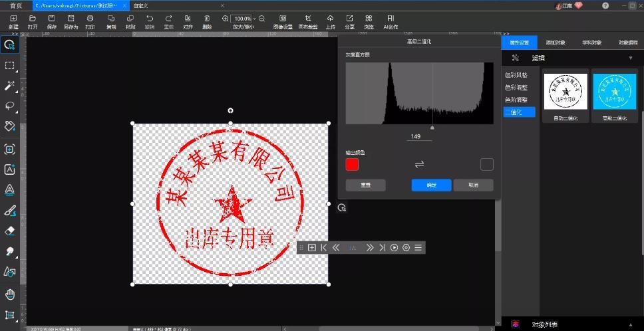Screen dimensions: 644x331
Task: Switch to the 自定义 document tab
Action: (x=140, y=6)
